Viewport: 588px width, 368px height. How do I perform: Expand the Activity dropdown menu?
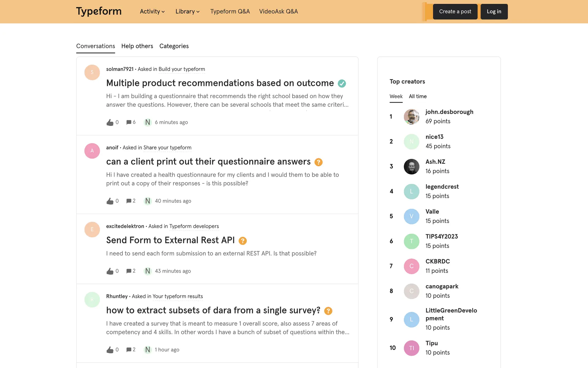[x=152, y=12]
